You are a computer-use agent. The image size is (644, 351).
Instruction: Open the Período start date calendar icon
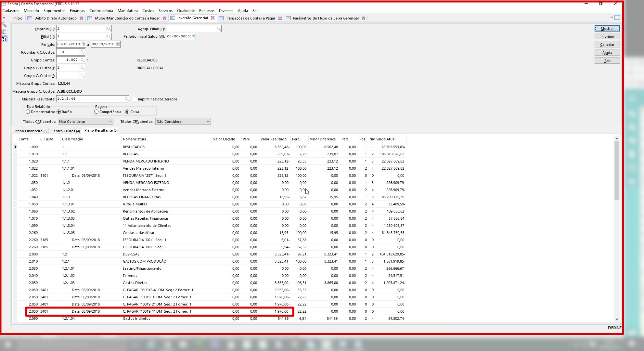(x=84, y=44)
